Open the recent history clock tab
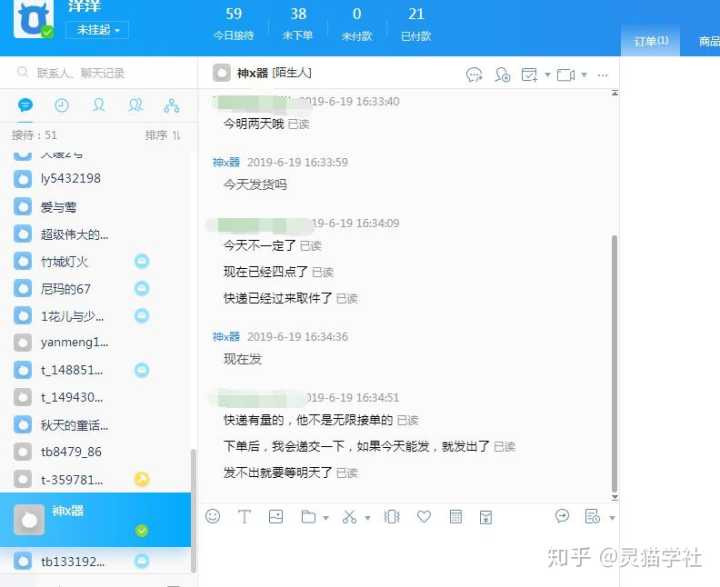 [62, 106]
